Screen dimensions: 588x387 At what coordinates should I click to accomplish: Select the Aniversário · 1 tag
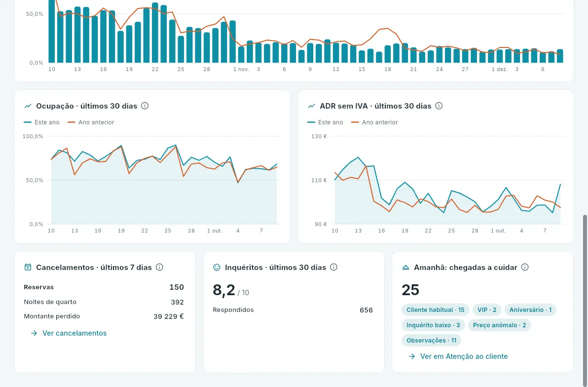point(530,310)
